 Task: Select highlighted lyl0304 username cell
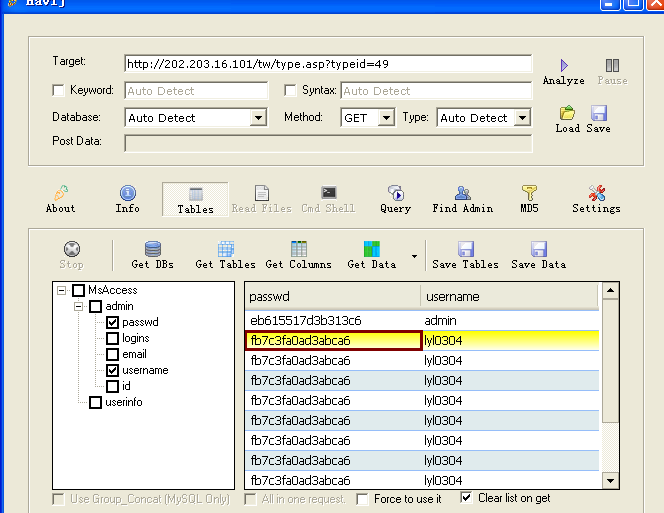click(511, 341)
